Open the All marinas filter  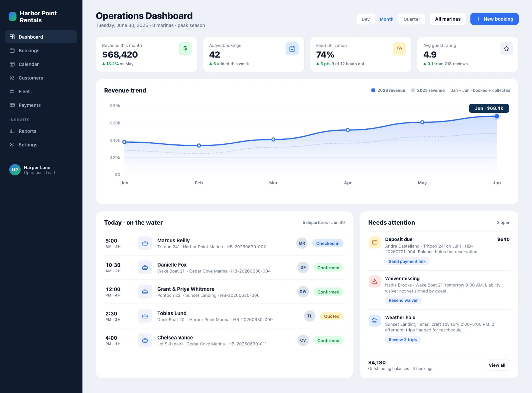pos(448,19)
